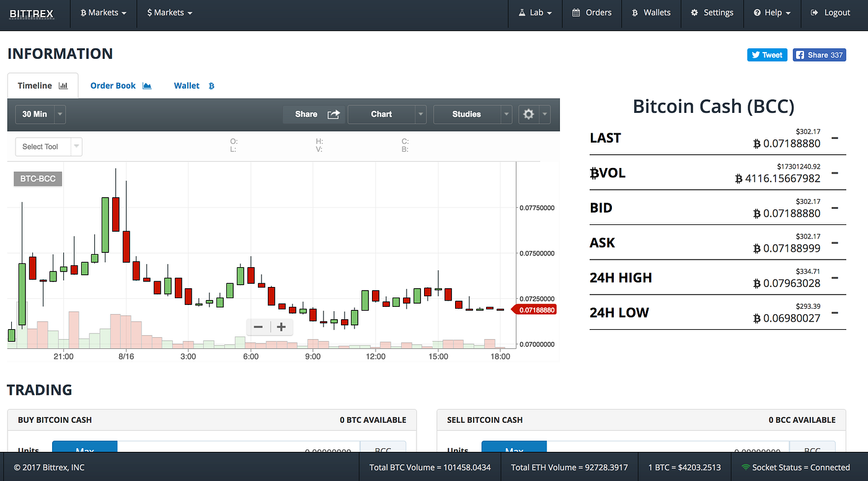Open the Wallets page
868x481 pixels.
(650, 13)
